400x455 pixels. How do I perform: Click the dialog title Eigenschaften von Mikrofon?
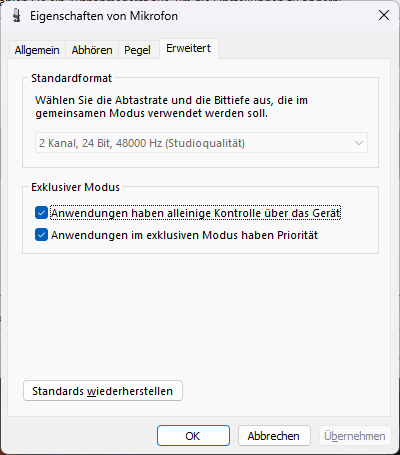(104, 16)
